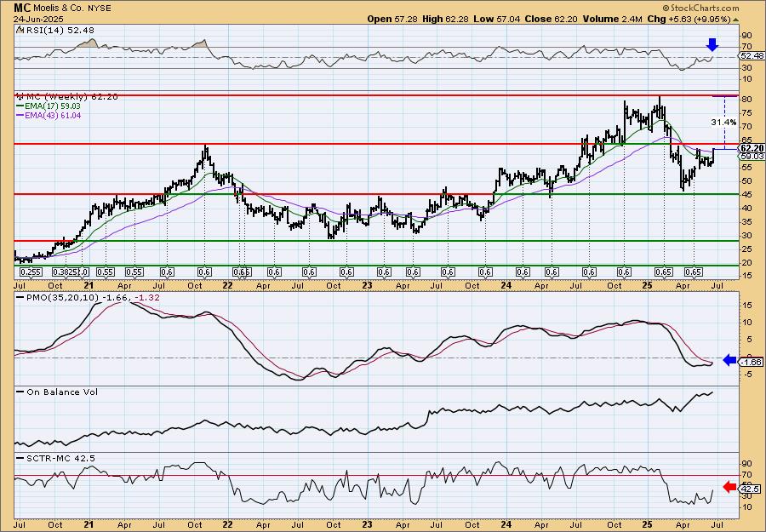Click the 0.255 dividend marker
This screenshot has height=532, width=766.
click(31, 272)
